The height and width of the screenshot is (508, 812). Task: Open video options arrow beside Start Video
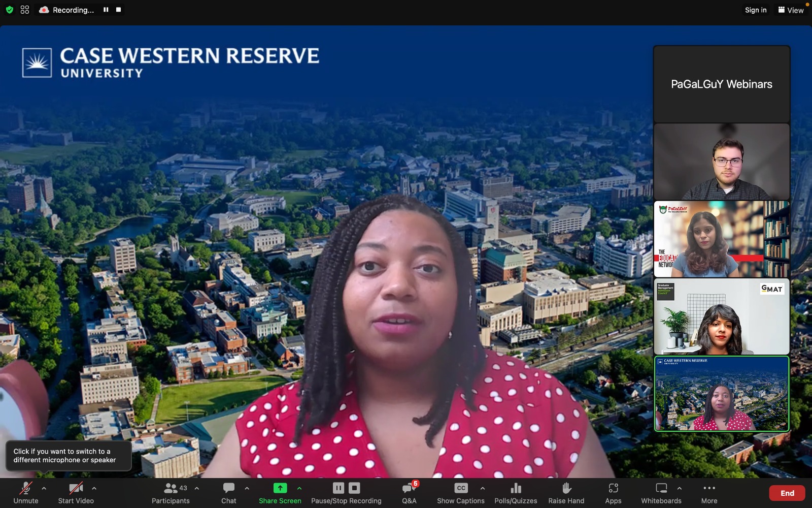click(x=94, y=488)
